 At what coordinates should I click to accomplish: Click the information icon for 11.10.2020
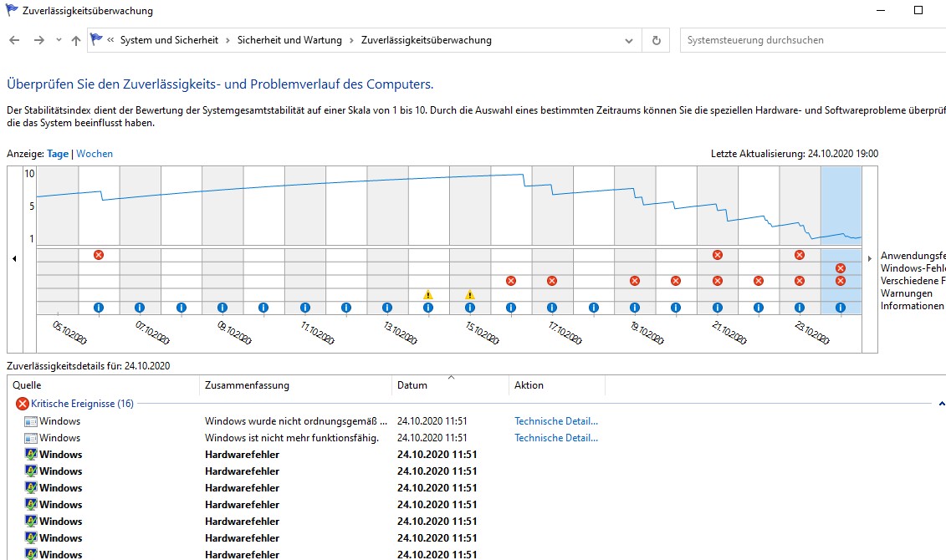point(304,308)
